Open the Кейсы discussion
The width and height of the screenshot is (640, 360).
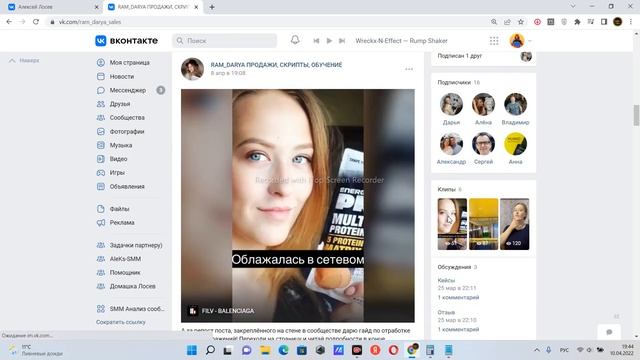[446, 280]
